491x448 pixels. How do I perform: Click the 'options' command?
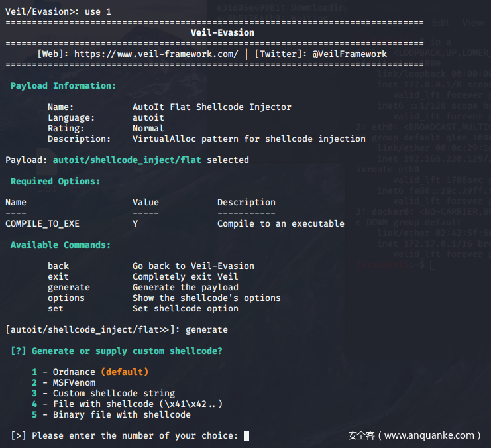point(66,298)
